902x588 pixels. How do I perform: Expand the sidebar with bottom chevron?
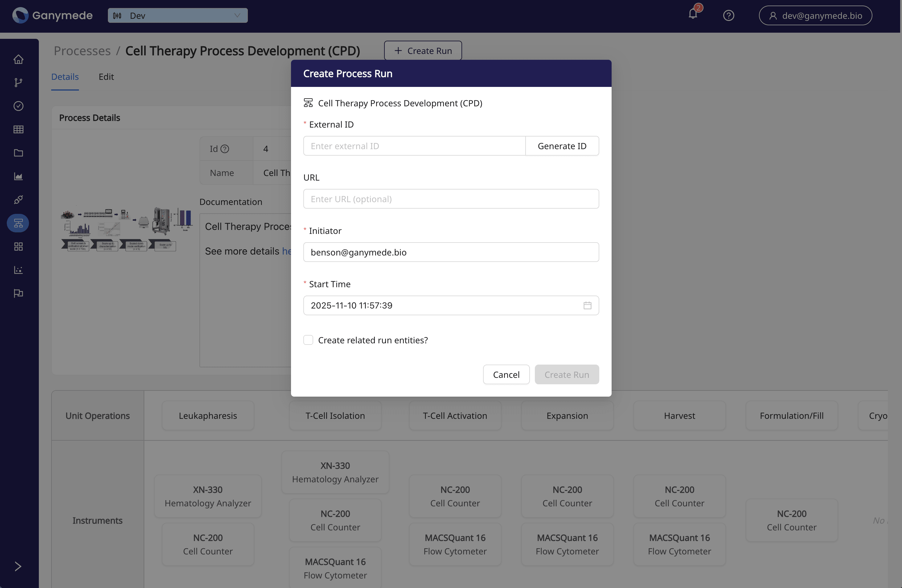18,566
